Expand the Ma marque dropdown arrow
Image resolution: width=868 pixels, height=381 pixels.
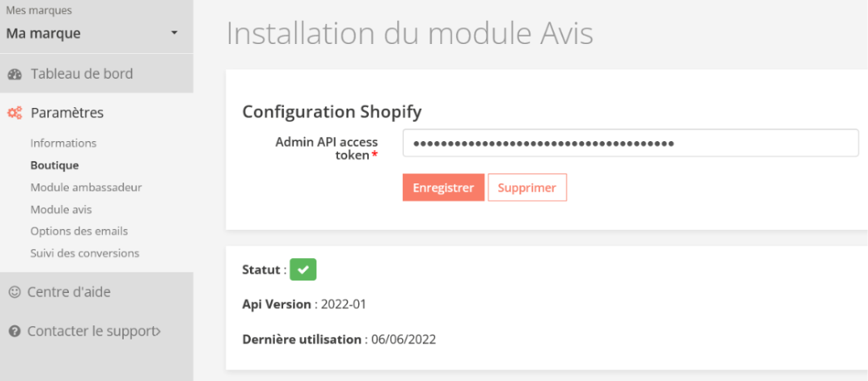click(174, 33)
